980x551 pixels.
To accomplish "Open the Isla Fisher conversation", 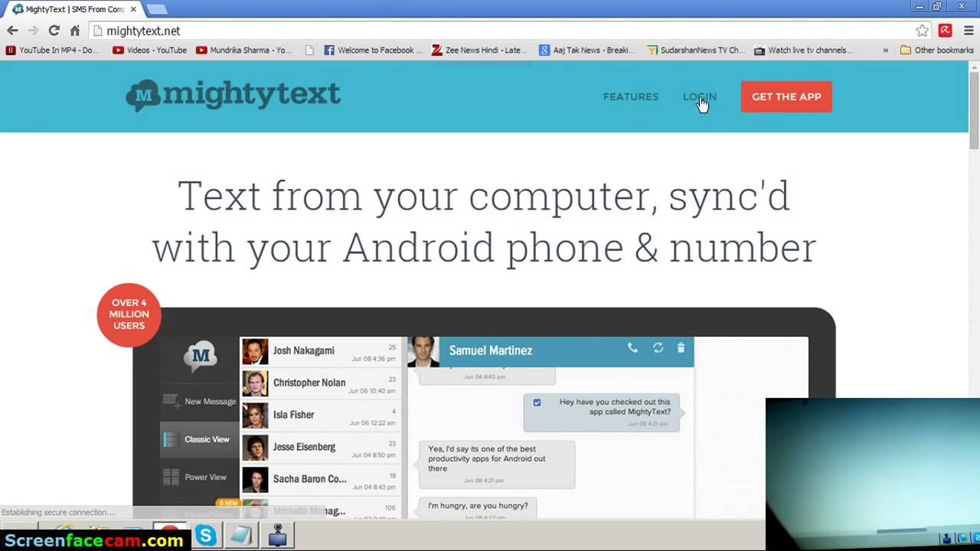I will pos(320,416).
